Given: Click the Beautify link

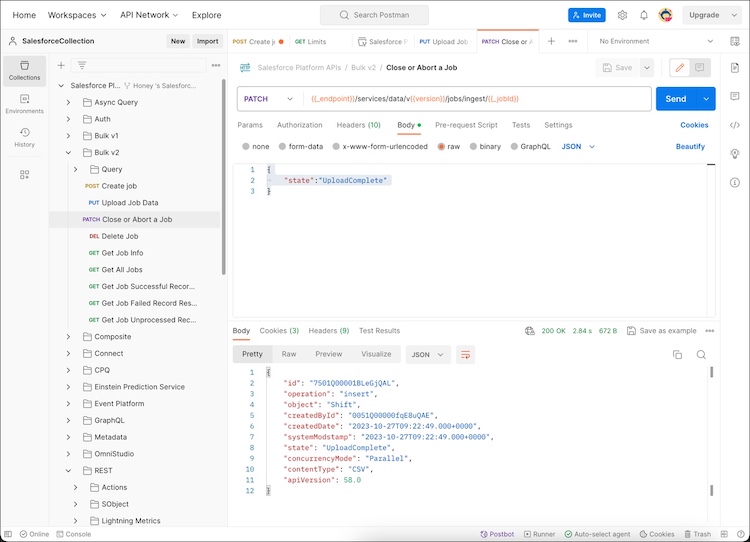Looking at the screenshot, I should (690, 146).
